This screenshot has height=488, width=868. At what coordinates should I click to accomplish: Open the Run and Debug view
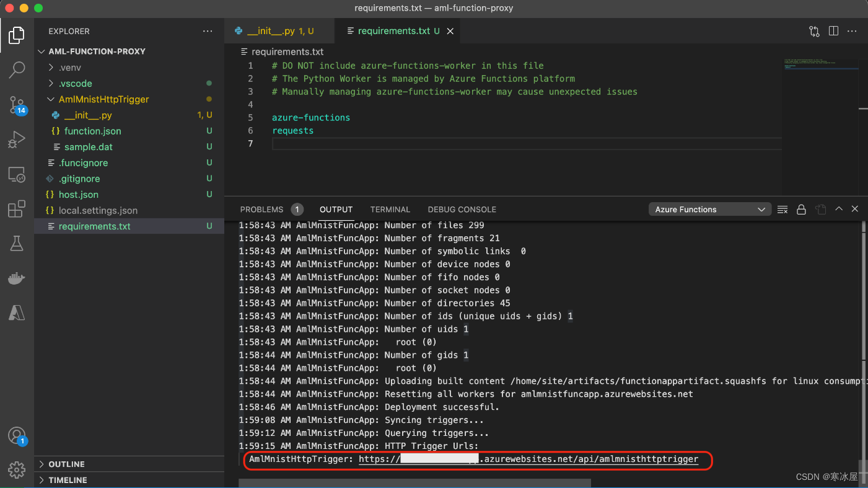17,140
